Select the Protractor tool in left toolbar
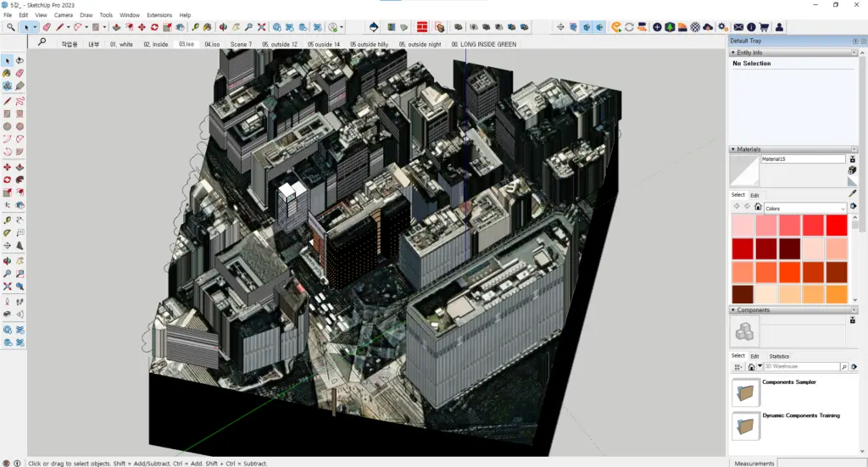This screenshot has height=467, width=868. point(7,233)
